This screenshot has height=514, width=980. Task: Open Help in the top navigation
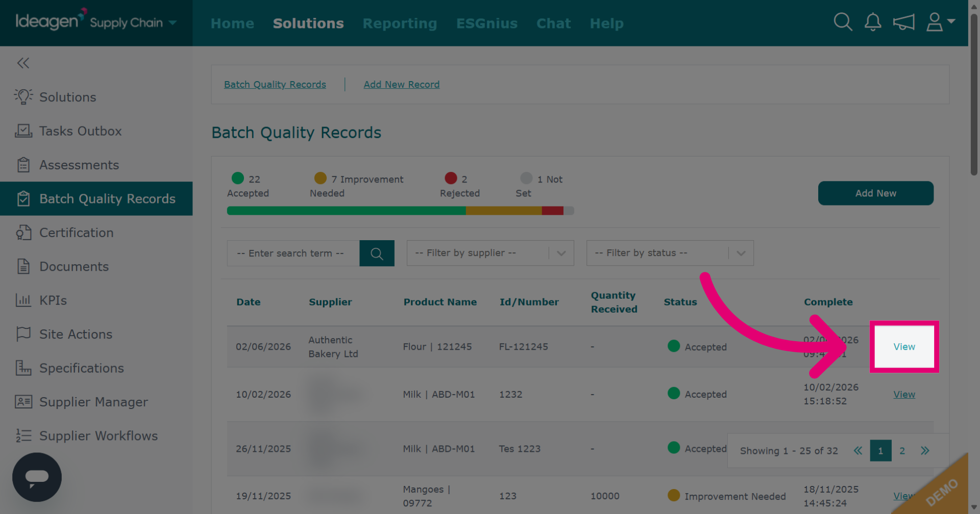coord(606,23)
